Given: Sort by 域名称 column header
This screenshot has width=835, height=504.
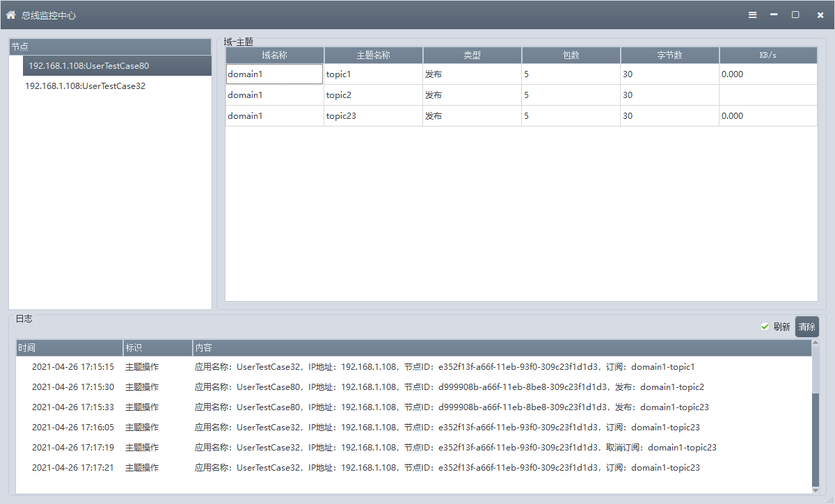Looking at the screenshot, I should (x=275, y=56).
